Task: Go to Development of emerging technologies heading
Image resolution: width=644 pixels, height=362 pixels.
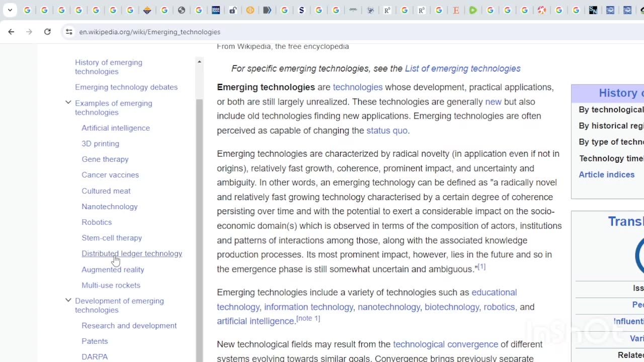Action: point(119,305)
